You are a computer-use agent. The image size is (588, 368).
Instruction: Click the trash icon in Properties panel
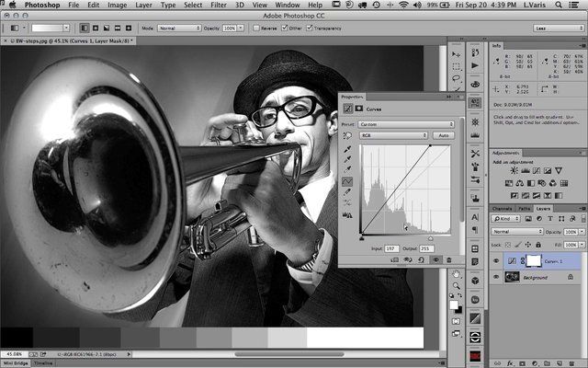[x=449, y=260]
